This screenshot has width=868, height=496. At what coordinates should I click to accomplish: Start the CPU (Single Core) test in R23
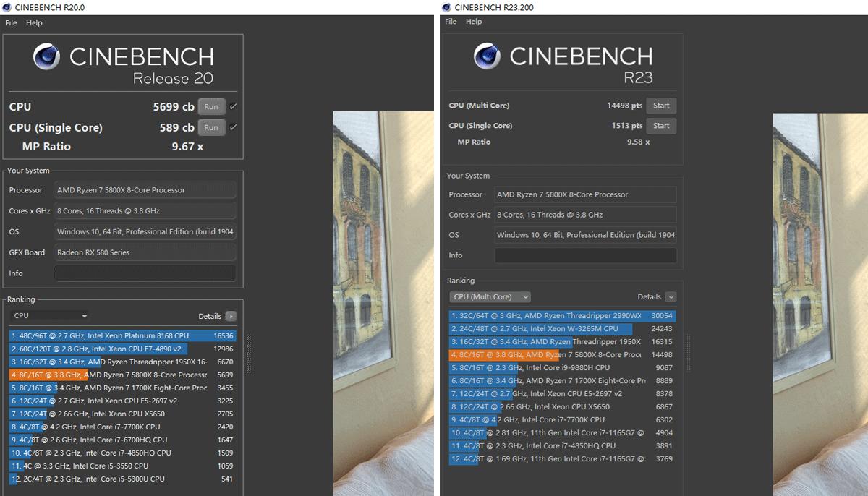point(660,125)
